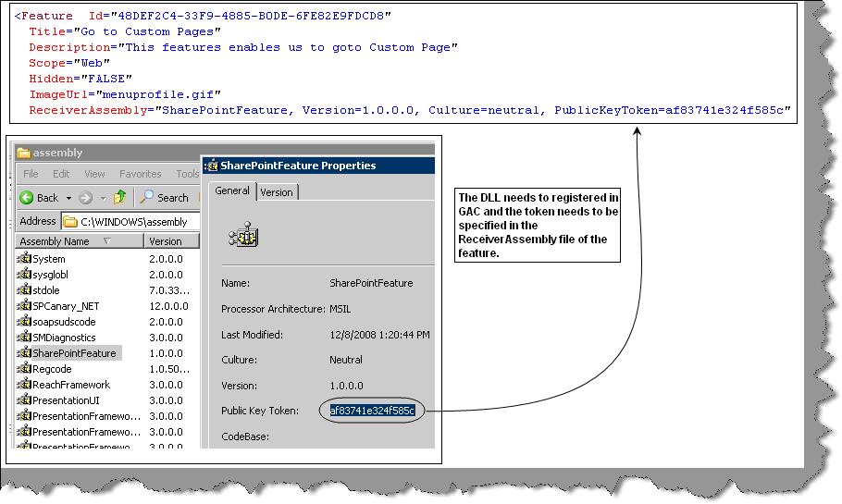The width and height of the screenshot is (842, 504).
Task: Click version 7.0.33... of stdole
Action: 169,290
